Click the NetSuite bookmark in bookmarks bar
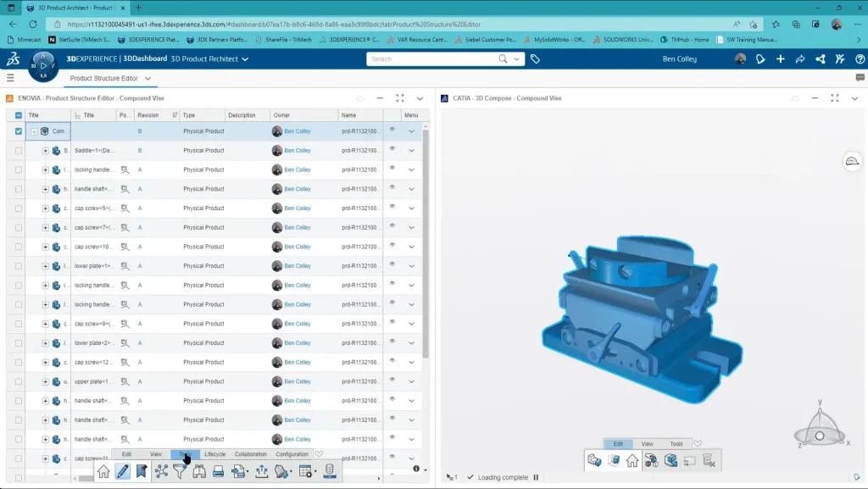The width and height of the screenshot is (868, 489). tap(80, 40)
